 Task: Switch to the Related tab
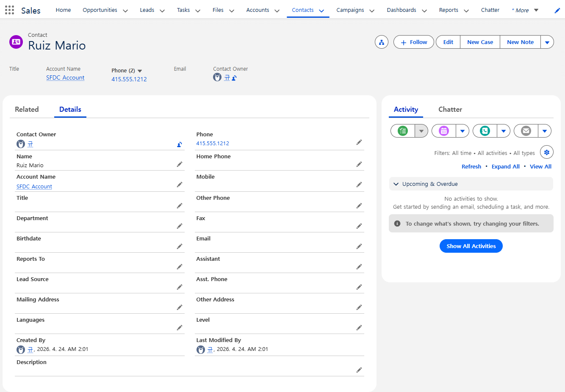(27, 109)
